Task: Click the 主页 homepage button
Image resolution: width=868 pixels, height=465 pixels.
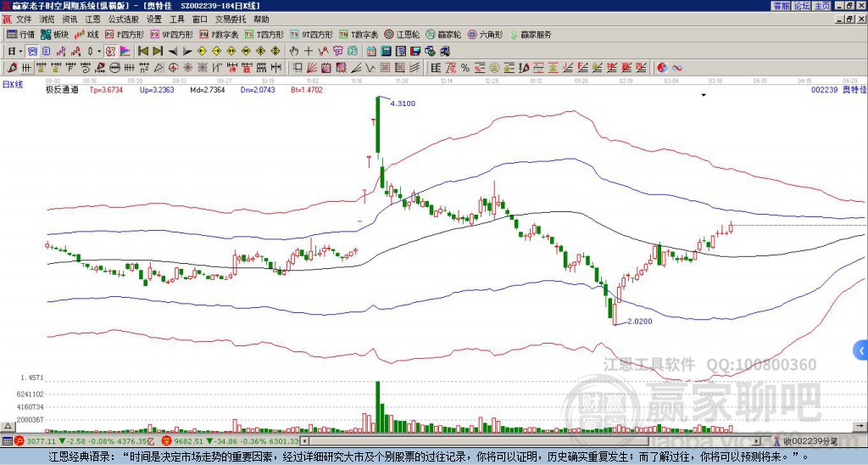Action: click(821, 6)
